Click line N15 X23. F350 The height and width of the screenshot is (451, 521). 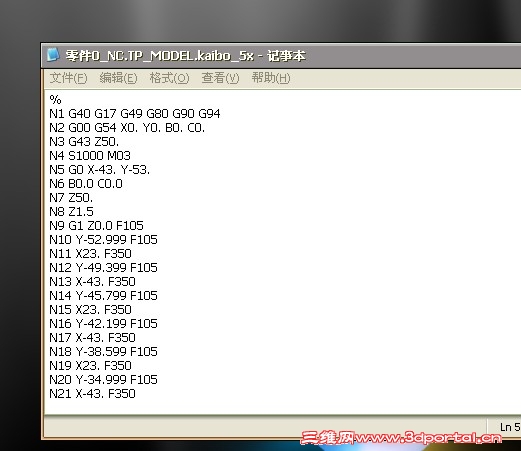tap(90, 310)
